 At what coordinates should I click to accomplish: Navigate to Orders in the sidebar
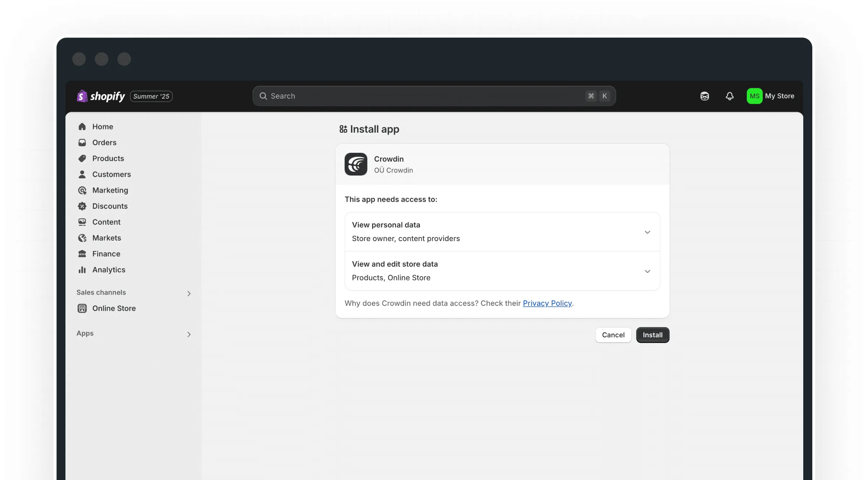tap(82, 142)
